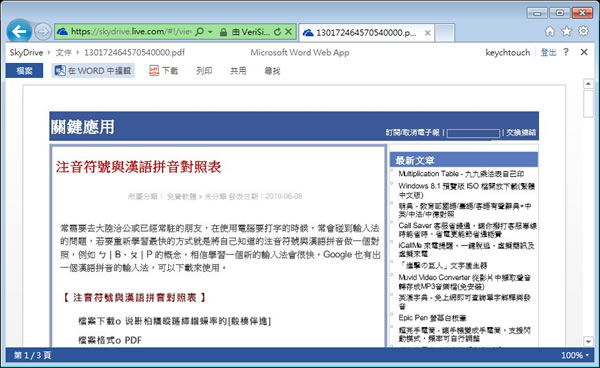Click 英漢字典 article link

coord(465,302)
